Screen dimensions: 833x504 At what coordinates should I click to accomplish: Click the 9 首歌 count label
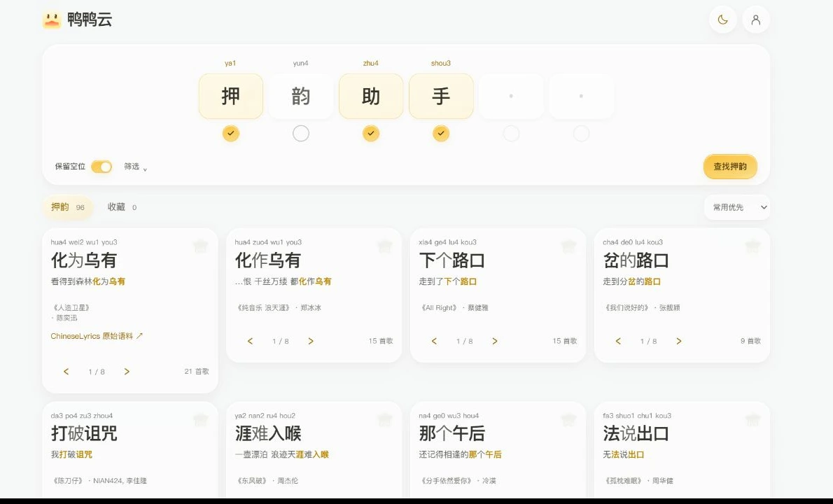click(x=750, y=341)
